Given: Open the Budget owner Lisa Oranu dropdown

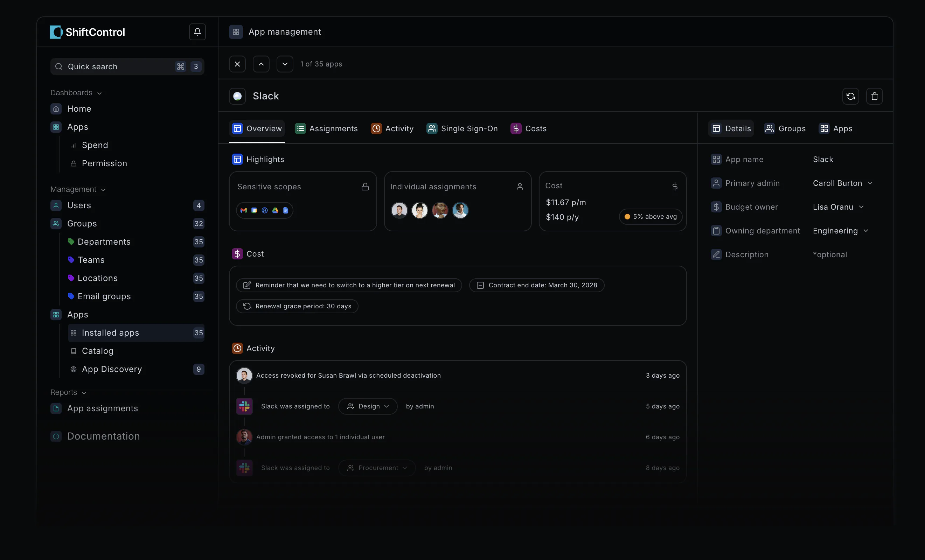Looking at the screenshot, I should tap(838, 207).
